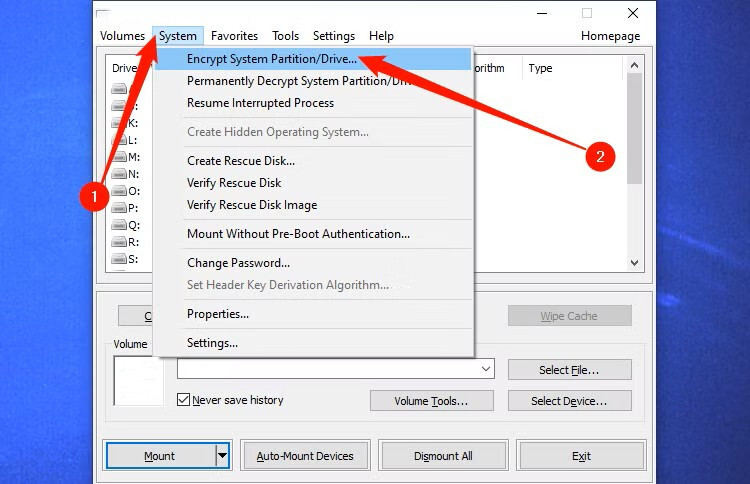750x484 pixels.
Task: Click Auto-Mount Devices button
Action: 305,456
